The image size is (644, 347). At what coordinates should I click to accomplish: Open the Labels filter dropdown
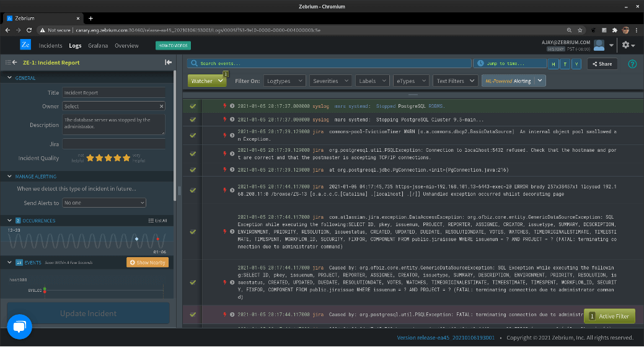point(373,81)
